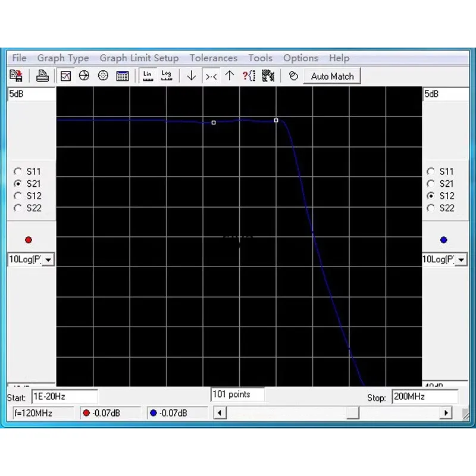Click the print icon
The width and height of the screenshot is (476, 476).
coord(42,76)
